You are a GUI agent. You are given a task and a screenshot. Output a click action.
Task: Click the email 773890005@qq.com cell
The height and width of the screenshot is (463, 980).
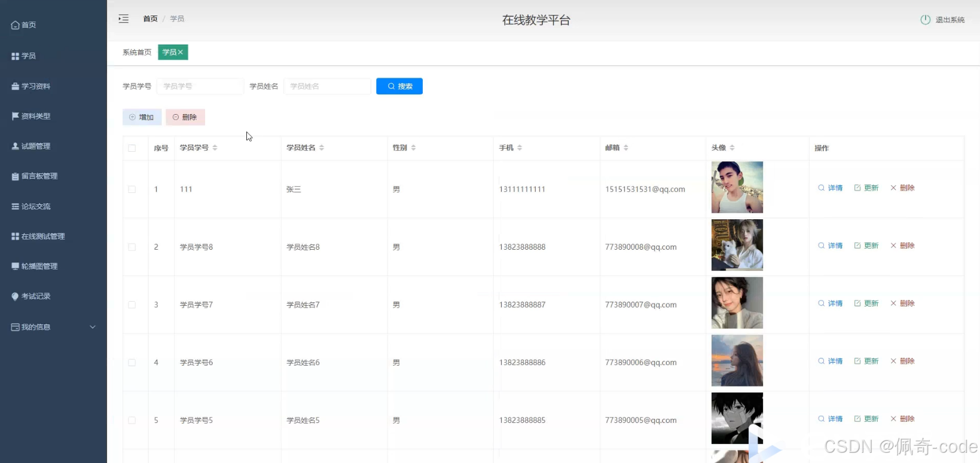(x=641, y=421)
